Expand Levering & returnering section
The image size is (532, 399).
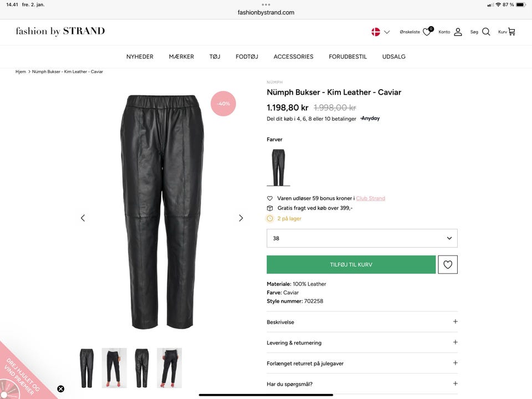(362, 342)
